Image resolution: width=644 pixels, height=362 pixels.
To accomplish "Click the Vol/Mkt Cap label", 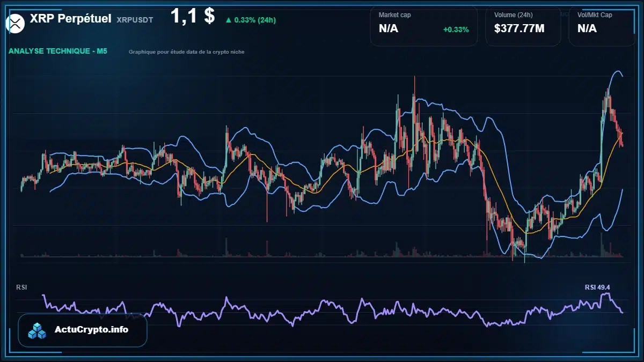I will pyautogui.click(x=595, y=15).
